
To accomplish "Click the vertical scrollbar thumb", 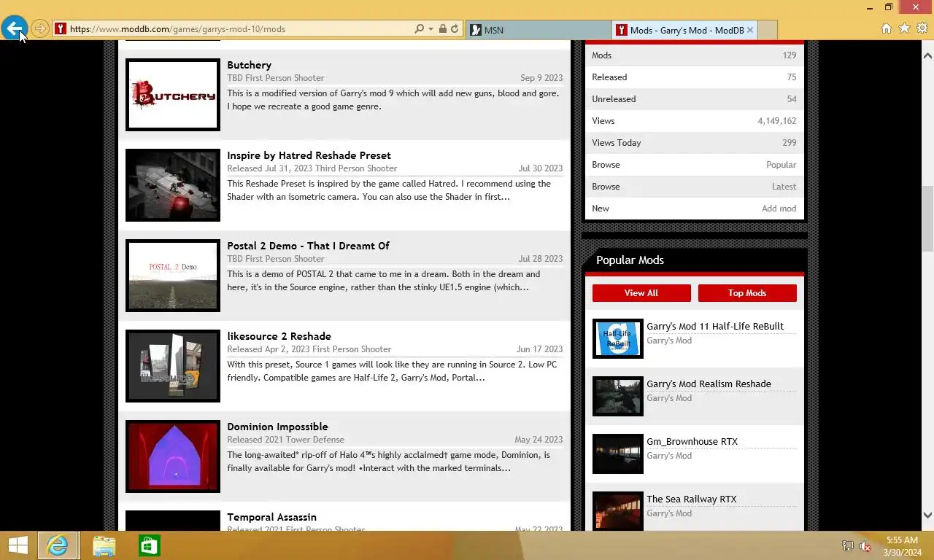I will 927,219.
